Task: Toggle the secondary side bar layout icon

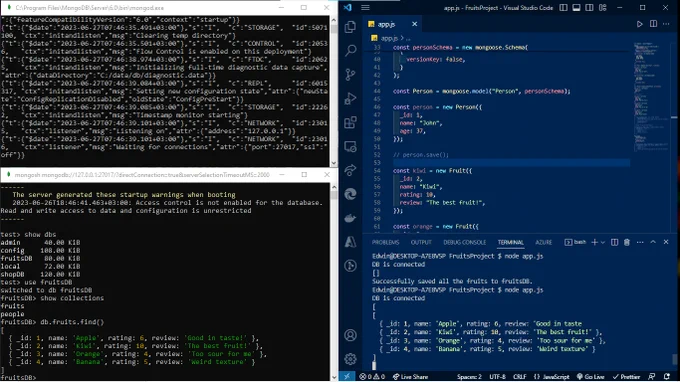Action: [x=589, y=8]
